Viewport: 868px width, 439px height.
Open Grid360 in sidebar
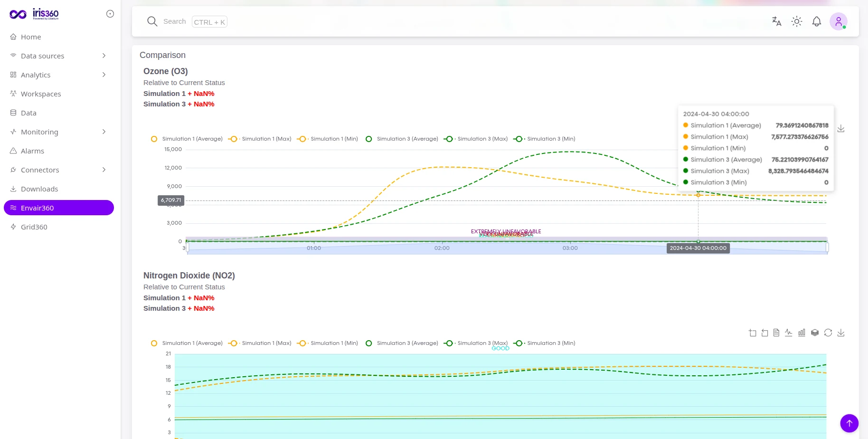click(58, 227)
